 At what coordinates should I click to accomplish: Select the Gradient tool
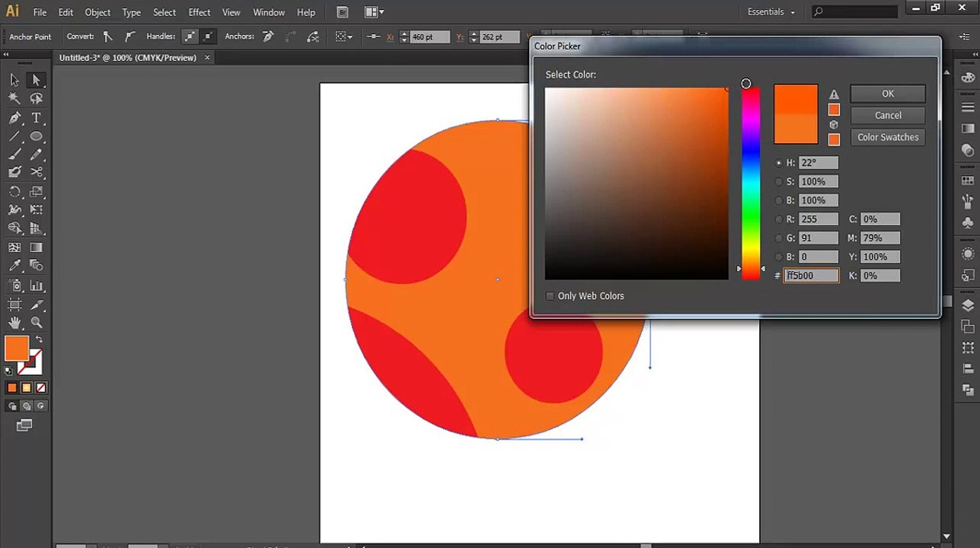[36, 247]
